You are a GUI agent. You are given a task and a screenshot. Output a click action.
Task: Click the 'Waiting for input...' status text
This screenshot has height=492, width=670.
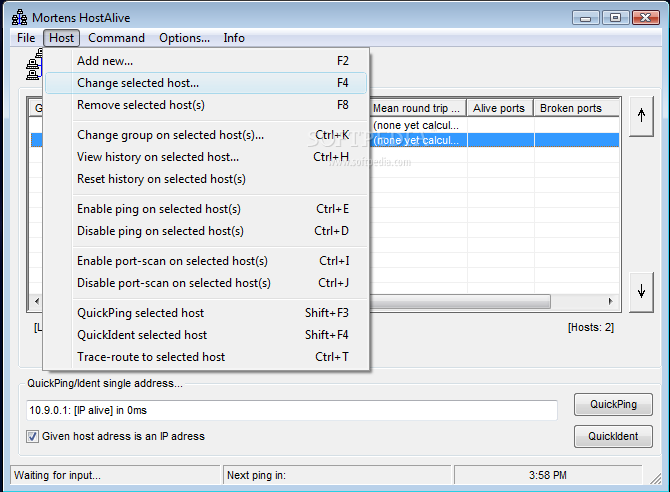coord(57,475)
